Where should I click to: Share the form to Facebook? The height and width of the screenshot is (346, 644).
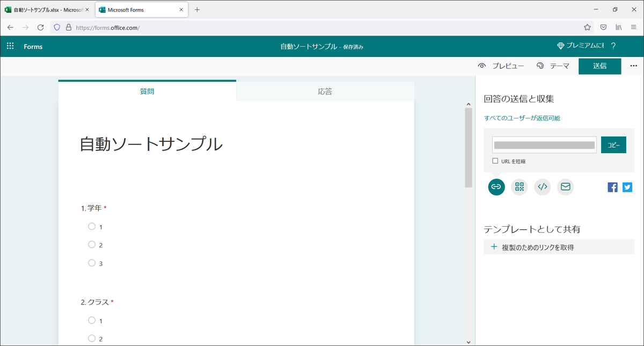point(612,187)
